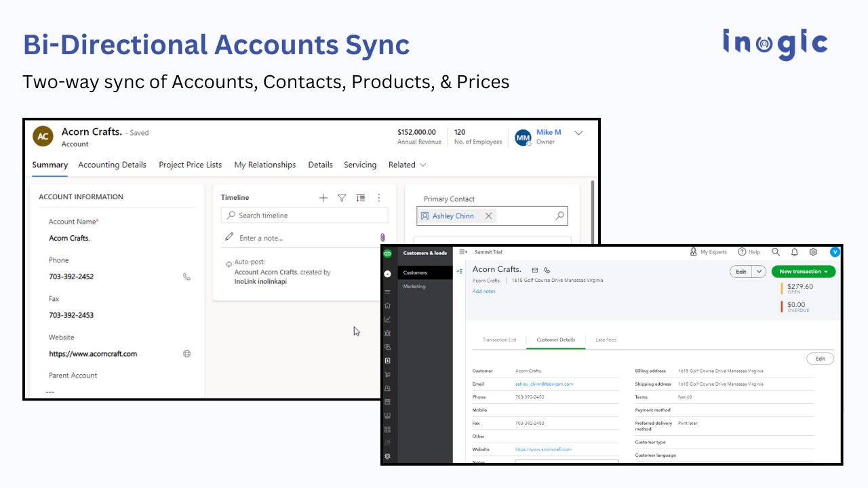Expand the header chevron next to Mike M
The image size is (868, 488).
(578, 133)
